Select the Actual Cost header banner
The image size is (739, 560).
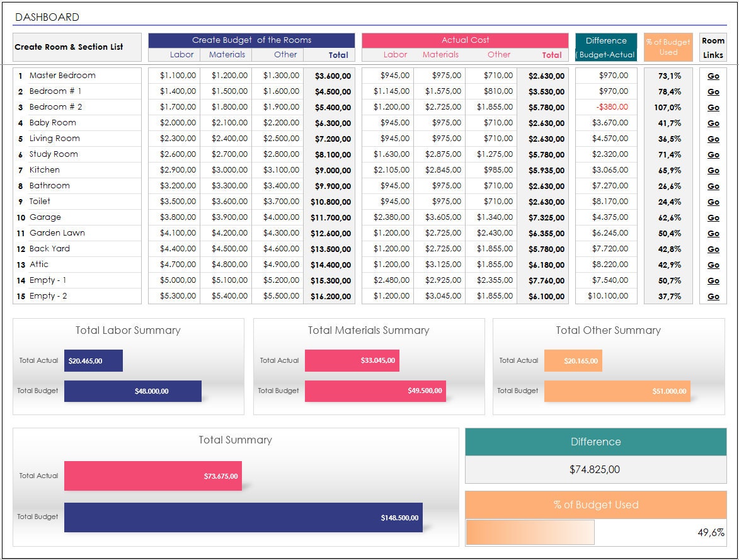465,40
